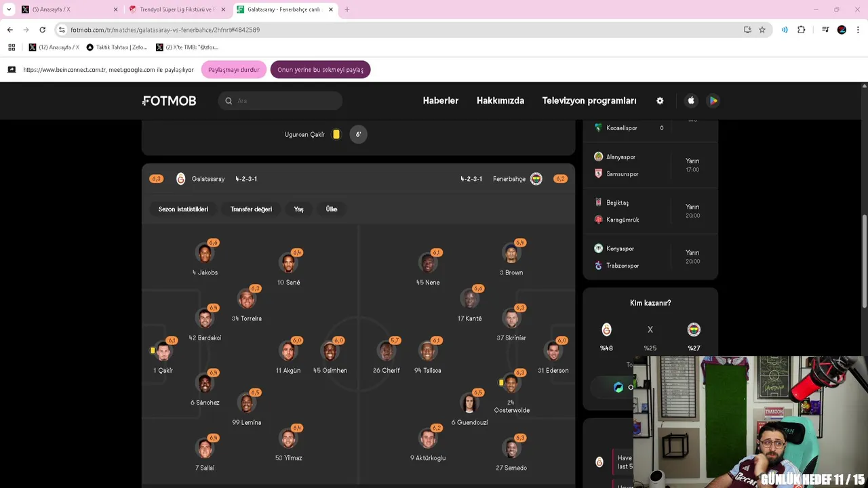
Task: Open Ederson goalkeeper photo
Action: (553, 351)
